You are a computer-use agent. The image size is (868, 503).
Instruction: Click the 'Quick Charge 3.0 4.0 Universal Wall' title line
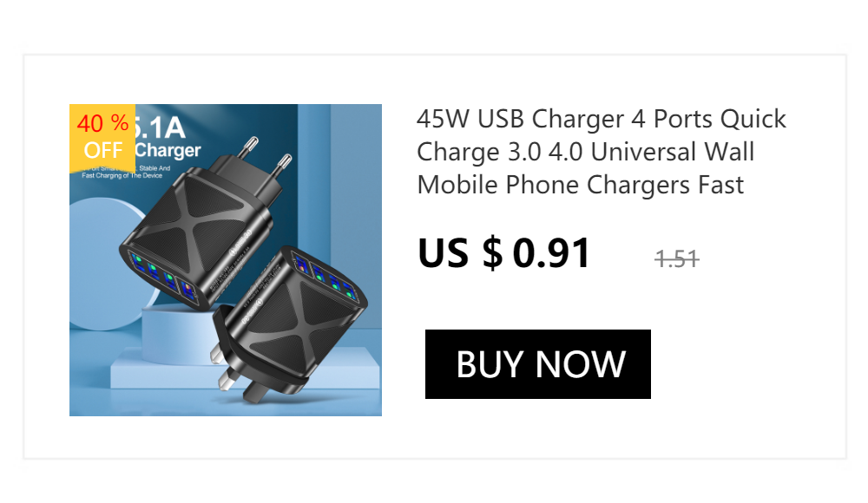pyautogui.click(x=586, y=152)
